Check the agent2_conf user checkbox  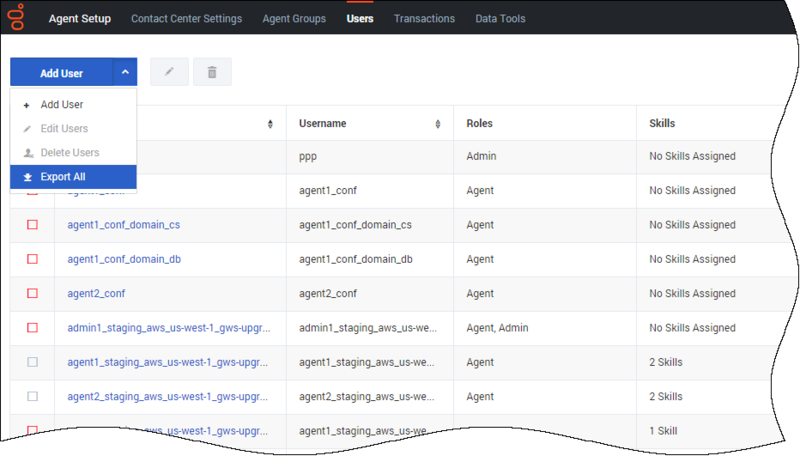[32, 293]
